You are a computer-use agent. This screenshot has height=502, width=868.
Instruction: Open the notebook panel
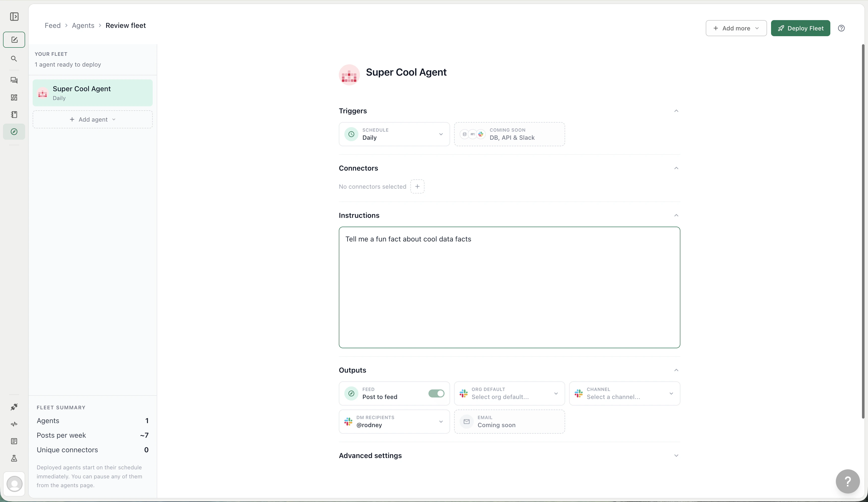14,114
